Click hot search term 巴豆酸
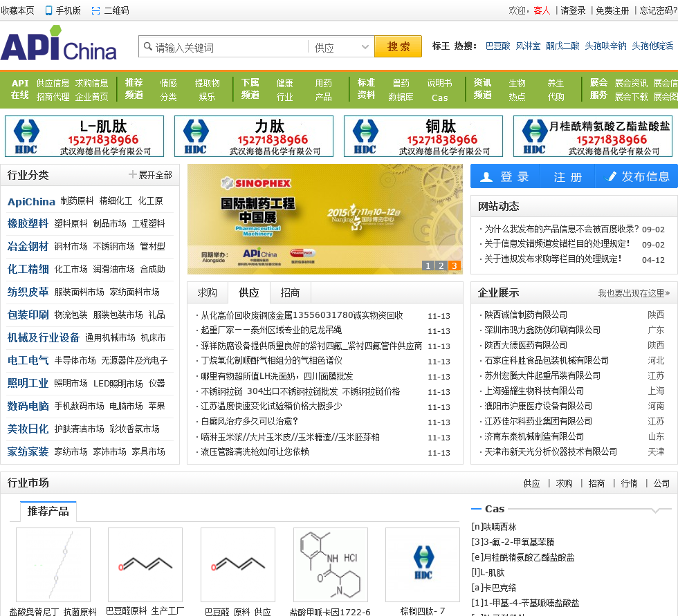 click(x=497, y=46)
